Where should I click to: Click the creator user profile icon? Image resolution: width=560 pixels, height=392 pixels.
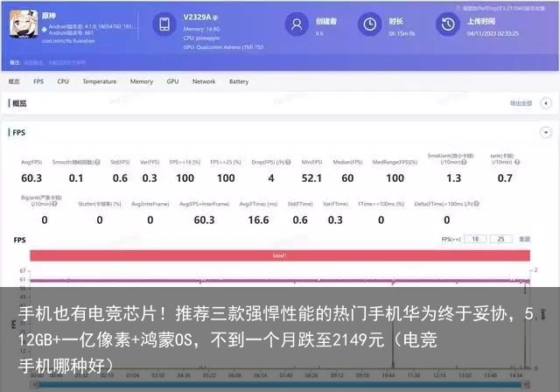tap(297, 24)
